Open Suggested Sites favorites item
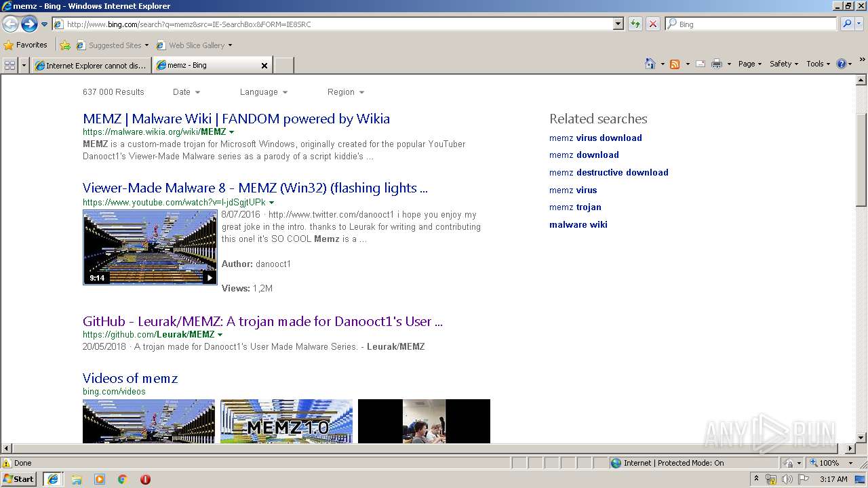The image size is (868, 488). pos(113,45)
